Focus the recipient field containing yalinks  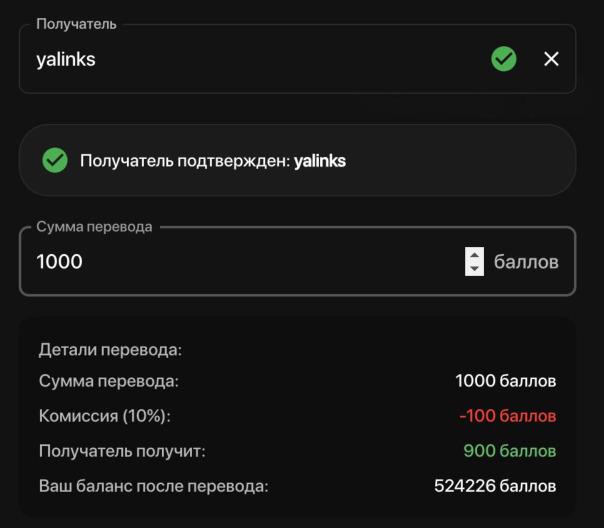click(x=250, y=60)
